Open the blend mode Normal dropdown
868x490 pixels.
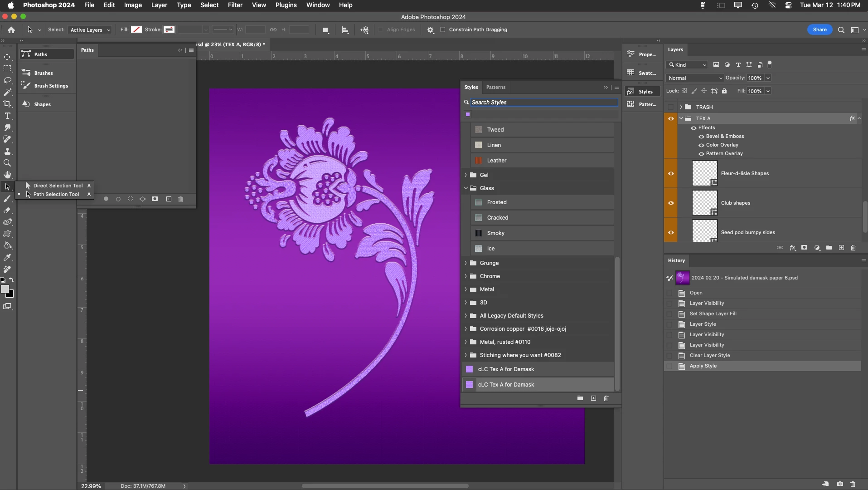(694, 78)
